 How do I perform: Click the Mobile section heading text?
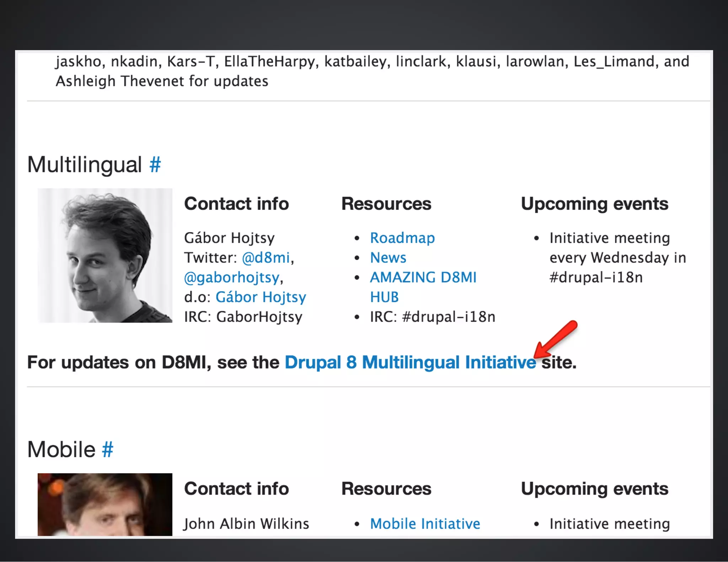pyautogui.click(x=61, y=450)
